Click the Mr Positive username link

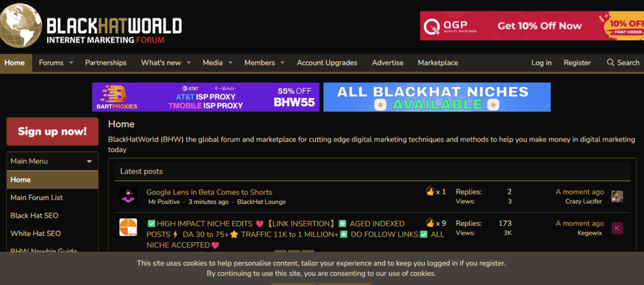pos(164,201)
